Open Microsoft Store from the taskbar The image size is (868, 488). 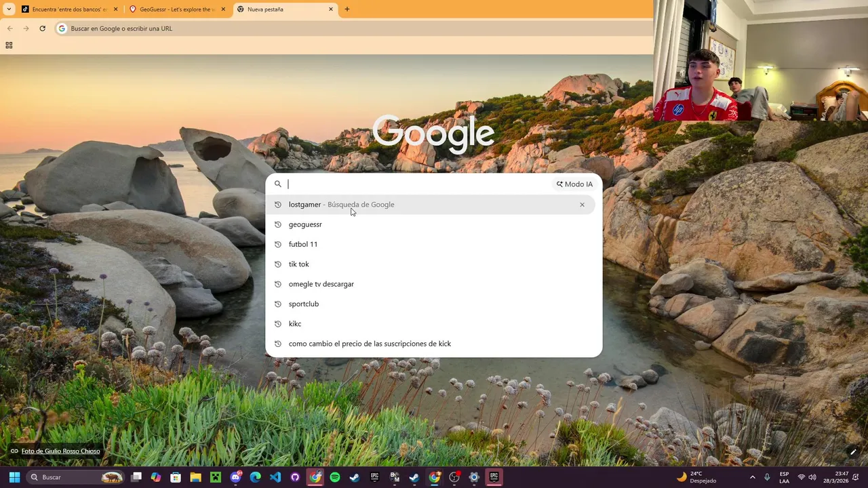click(176, 477)
